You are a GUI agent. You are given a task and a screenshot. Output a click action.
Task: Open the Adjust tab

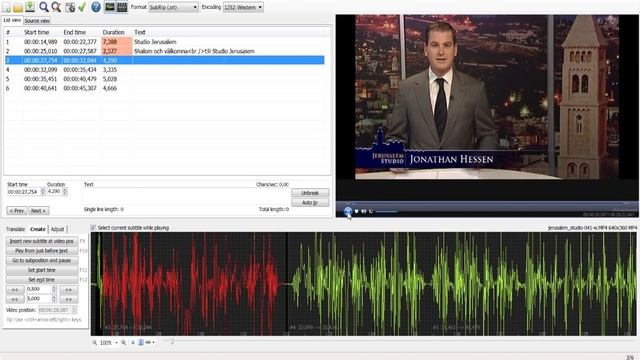[57, 229]
